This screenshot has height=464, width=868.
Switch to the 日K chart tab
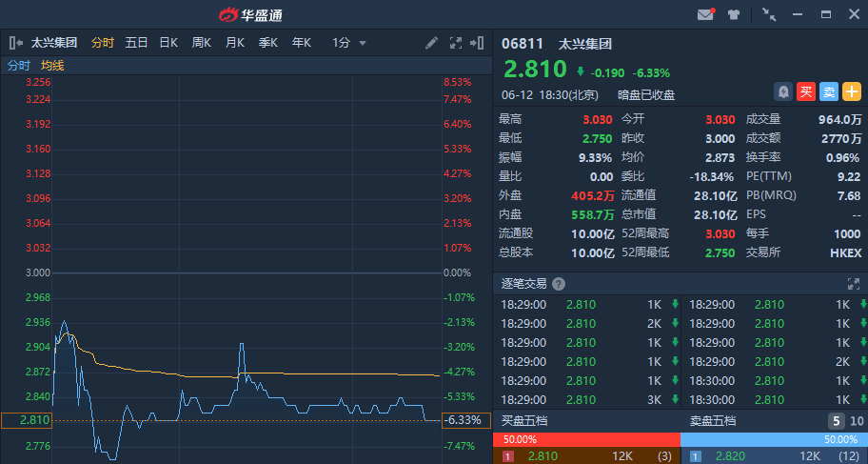[x=168, y=43]
